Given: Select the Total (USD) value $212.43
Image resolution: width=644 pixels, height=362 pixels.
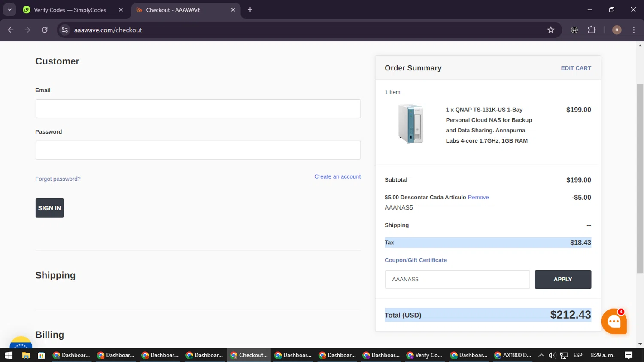Looking at the screenshot, I should click(x=571, y=315).
